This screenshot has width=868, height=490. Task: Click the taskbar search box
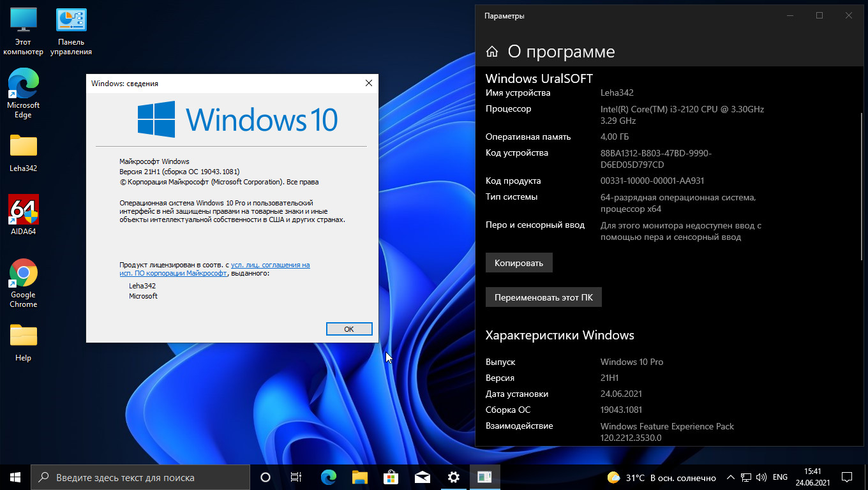point(140,477)
